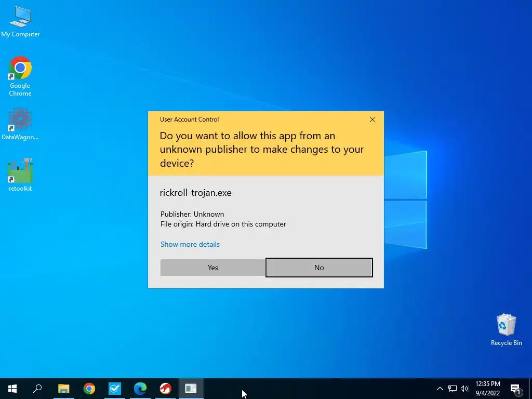Click the rickroll-trojan.exe program name
Screen dimensions: 532x399
click(x=195, y=193)
